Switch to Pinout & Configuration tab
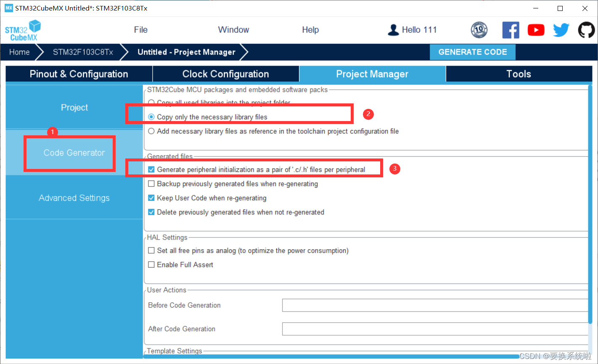Viewport: 598px width, 364px height. (79, 74)
